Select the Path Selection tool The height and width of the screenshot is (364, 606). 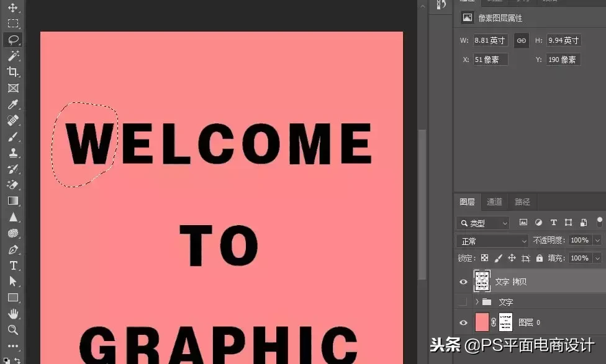click(x=13, y=282)
